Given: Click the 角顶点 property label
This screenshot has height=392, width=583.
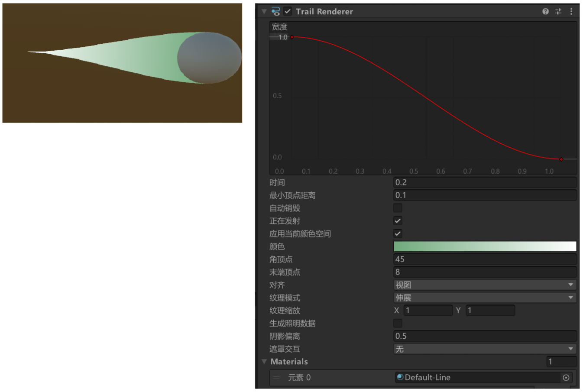Looking at the screenshot, I should pyautogui.click(x=281, y=259).
